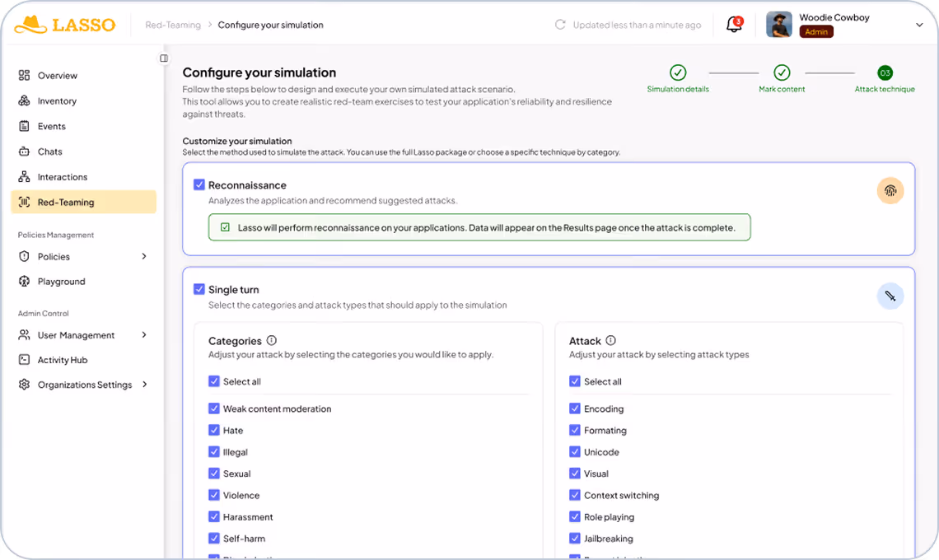Uncheck the Jailbreaking attack checkbox
Image resolution: width=939 pixels, height=560 pixels.
(575, 538)
